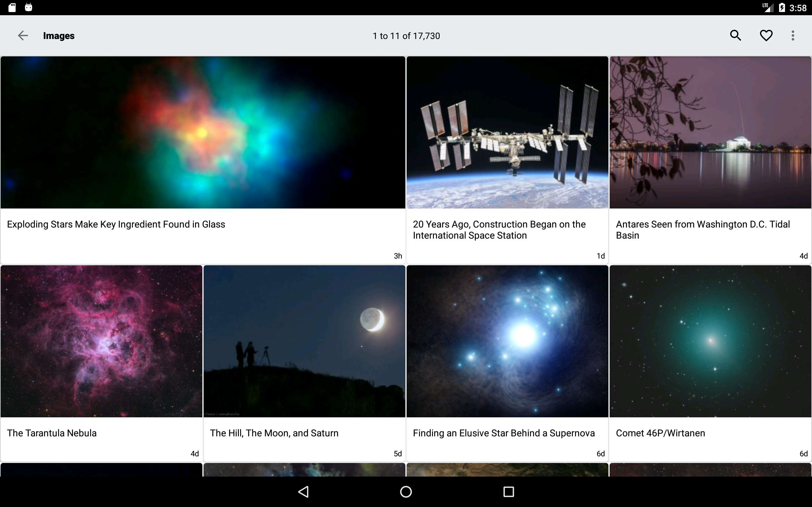This screenshot has width=812, height=507.
Task: Toggle favorites list with the heart icon
Action: [766, 35]
